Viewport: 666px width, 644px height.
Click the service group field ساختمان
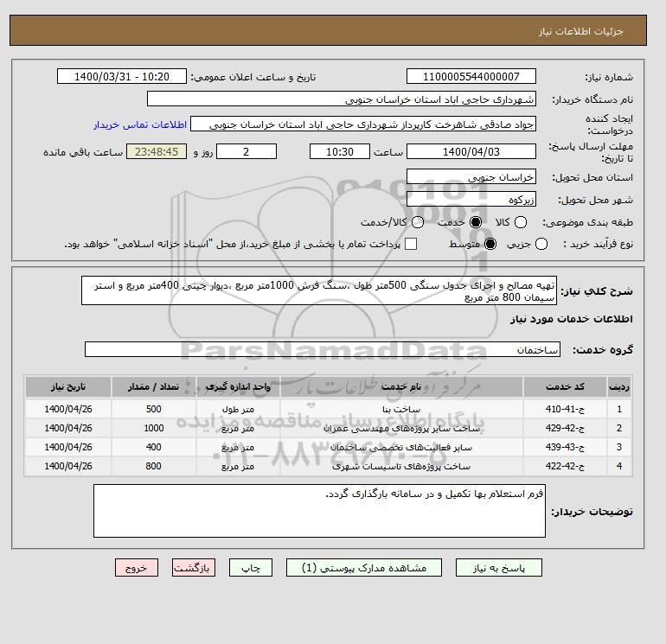pyautogui.click(x=323, y=349)
